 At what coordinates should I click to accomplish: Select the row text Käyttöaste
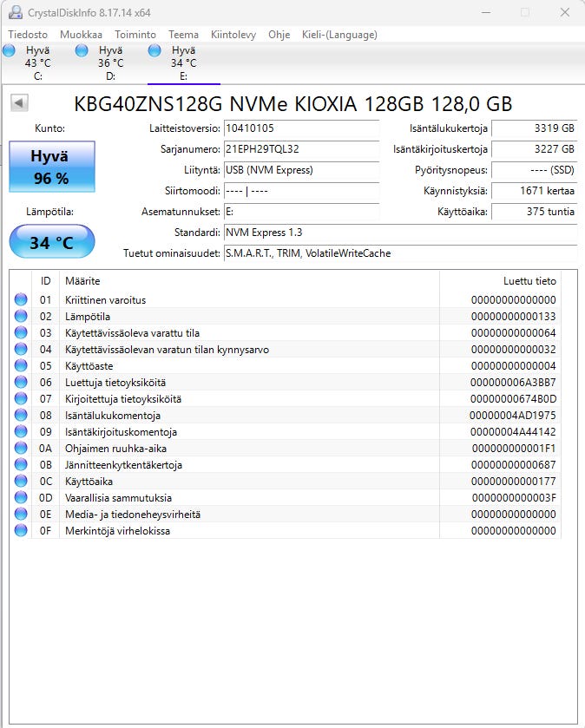click(x=89, y=366)
